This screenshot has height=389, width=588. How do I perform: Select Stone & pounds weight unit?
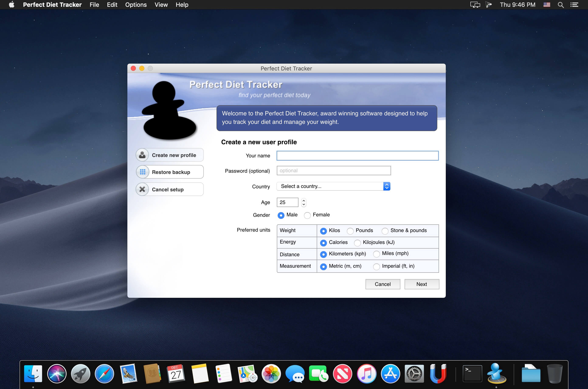pyautogui.click(x=385, y=231)
